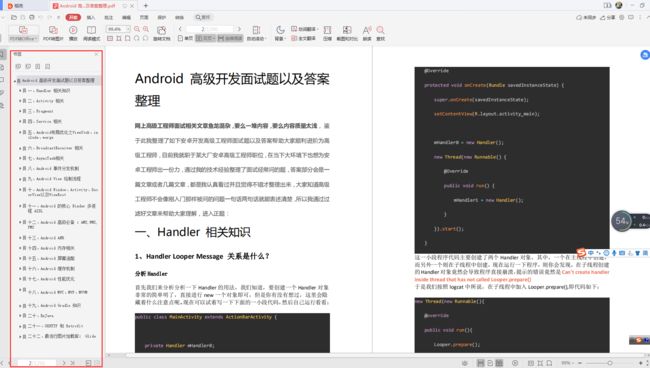650x368 pixels.
Task: Click the blue floating assistant icon at right
Action: [645, 55]
